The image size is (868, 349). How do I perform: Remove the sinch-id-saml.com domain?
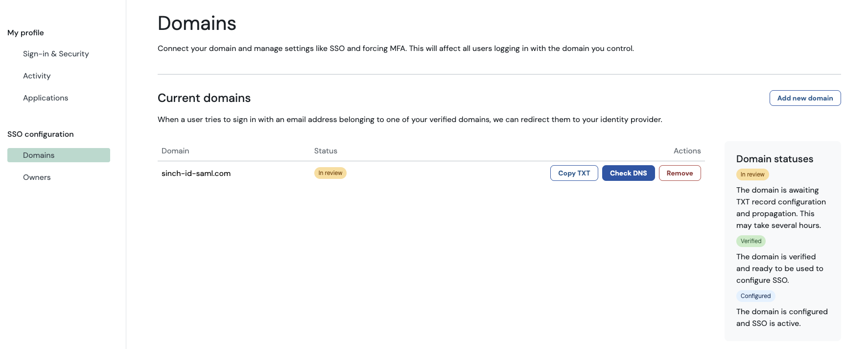coord(680,173)
